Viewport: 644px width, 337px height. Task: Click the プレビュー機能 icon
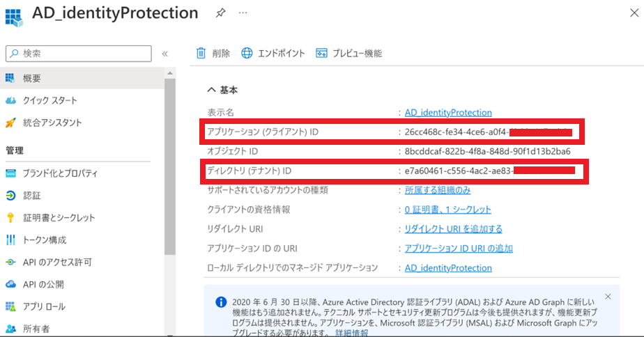[x=321, y=53]
